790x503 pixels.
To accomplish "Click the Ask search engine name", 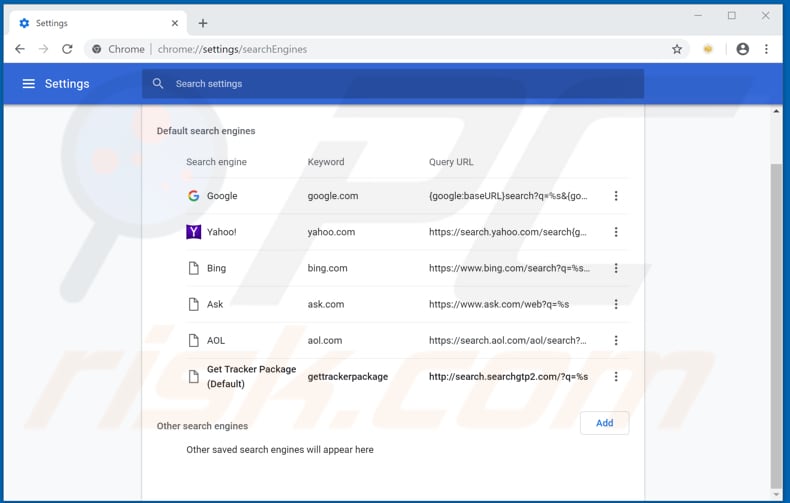I will [x=215, y=304].
